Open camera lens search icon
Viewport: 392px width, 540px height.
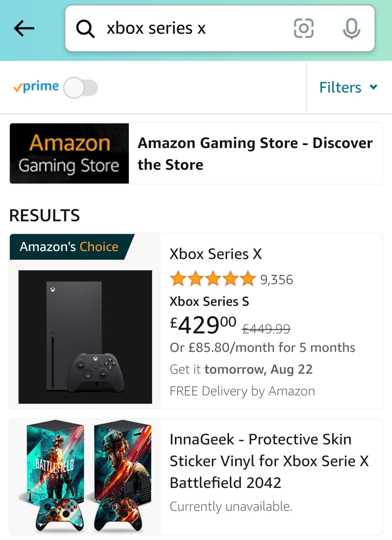pyautogui.click(x=304, y=28)
